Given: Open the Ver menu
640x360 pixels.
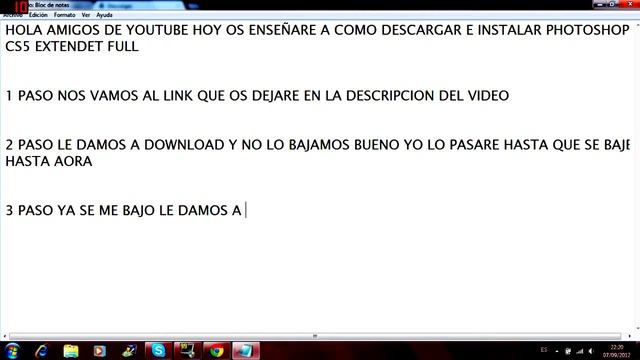Looking at the screenshot, I should 86,15.
